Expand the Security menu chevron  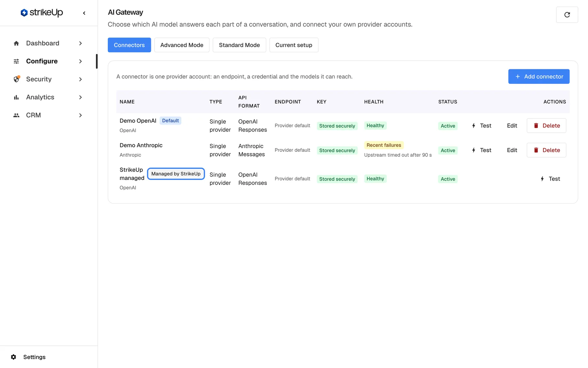click(80, 79)
